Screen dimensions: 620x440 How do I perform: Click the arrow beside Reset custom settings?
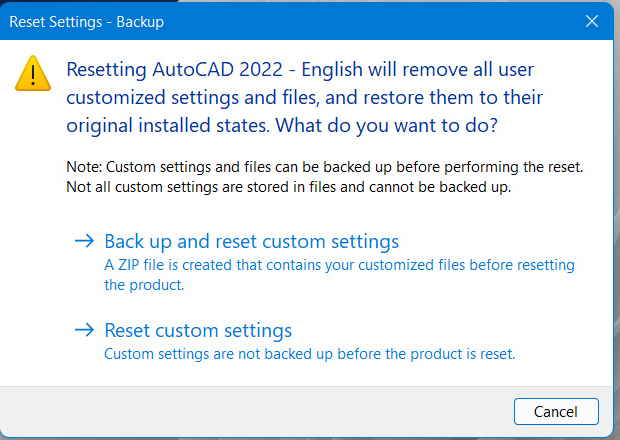(85, 330)
